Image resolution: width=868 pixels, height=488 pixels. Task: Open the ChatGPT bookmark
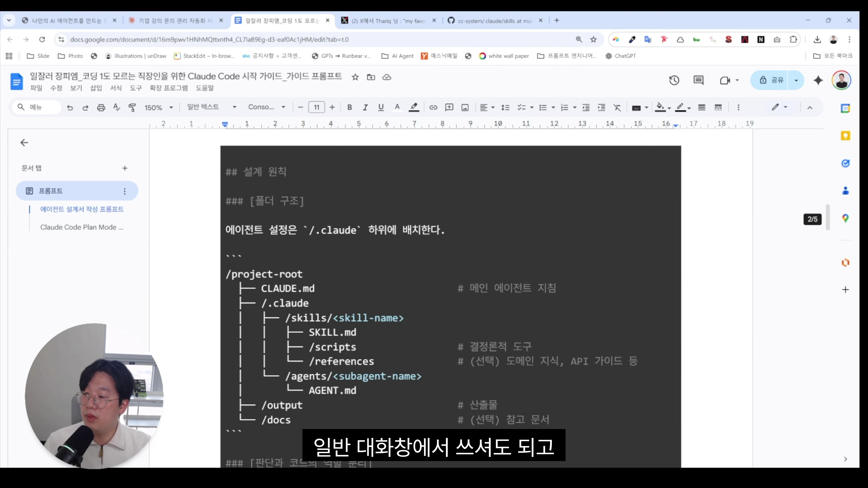[x=620, y=56]
